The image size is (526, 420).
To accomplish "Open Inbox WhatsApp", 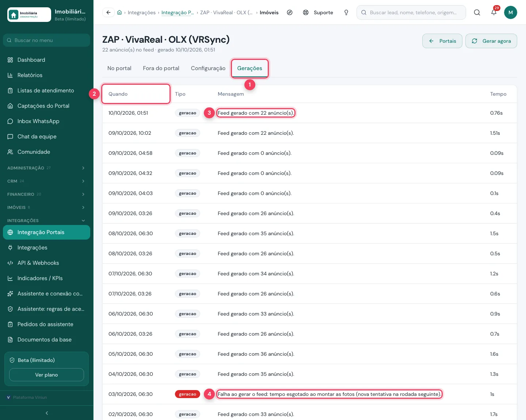I will point(46,121).
